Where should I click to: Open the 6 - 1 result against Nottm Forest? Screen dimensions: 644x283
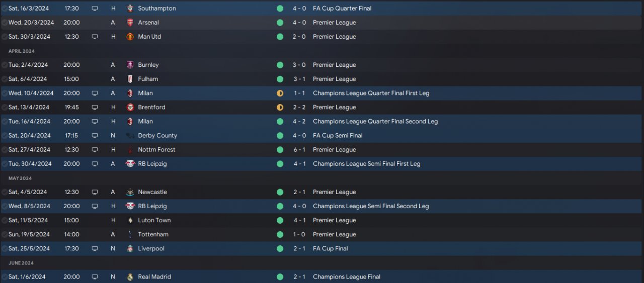(299, 150)
